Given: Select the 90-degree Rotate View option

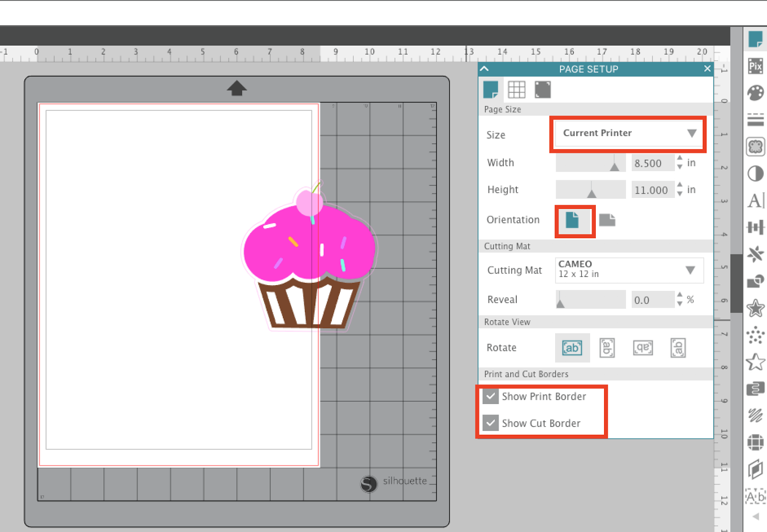Looking at the screenshot, I should 607,348.
